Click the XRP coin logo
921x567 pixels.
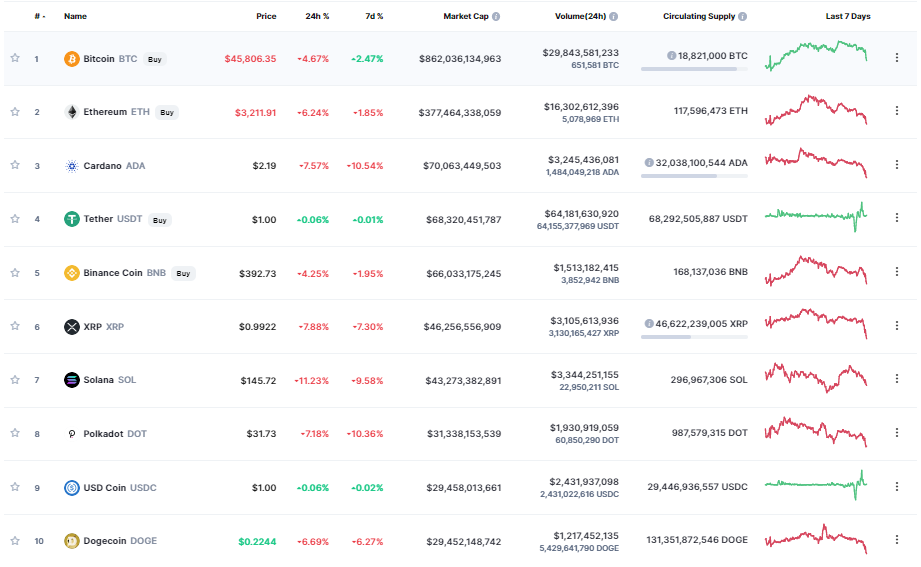point(72,327)
